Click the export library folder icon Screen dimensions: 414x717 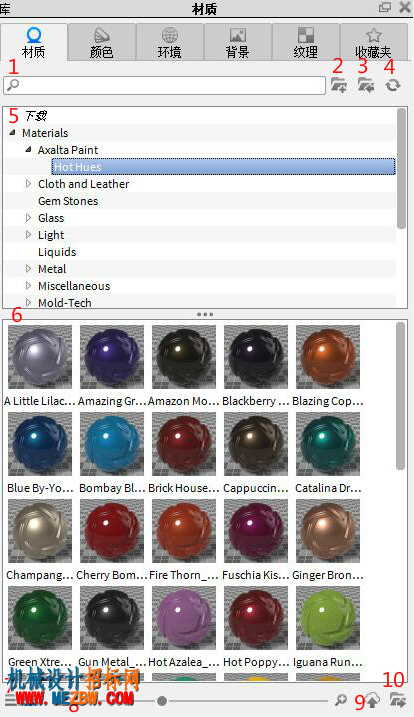(398, 700)
